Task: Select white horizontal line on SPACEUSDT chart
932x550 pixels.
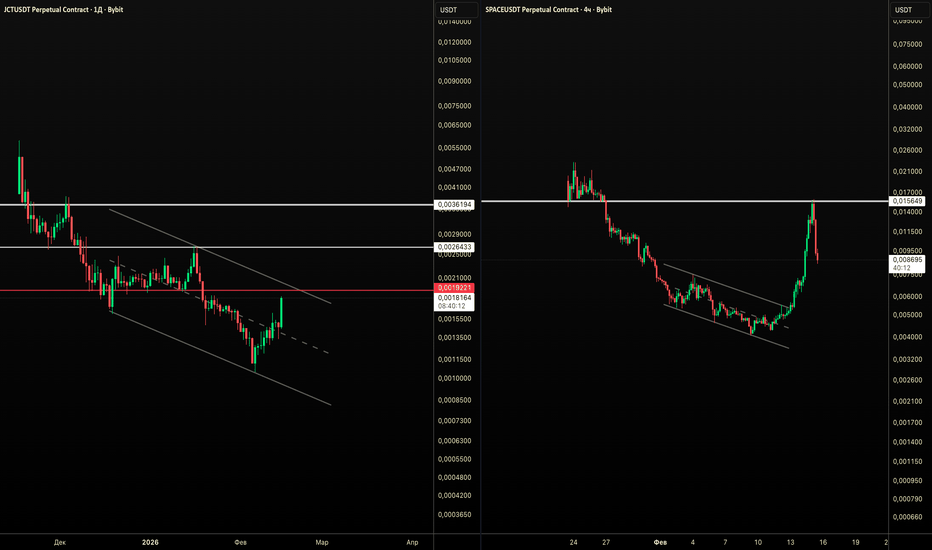Action: (x=684, y=201)
